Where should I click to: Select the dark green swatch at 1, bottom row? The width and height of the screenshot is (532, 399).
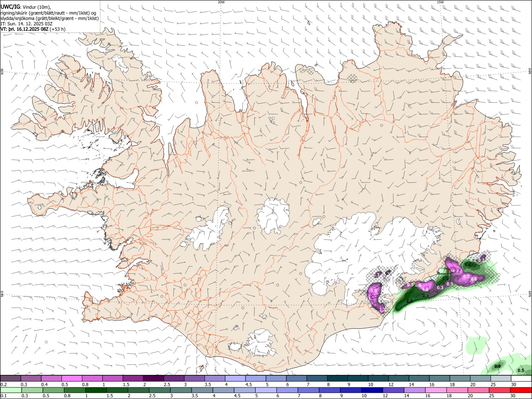pyautogui.click(x=95, y=390)
